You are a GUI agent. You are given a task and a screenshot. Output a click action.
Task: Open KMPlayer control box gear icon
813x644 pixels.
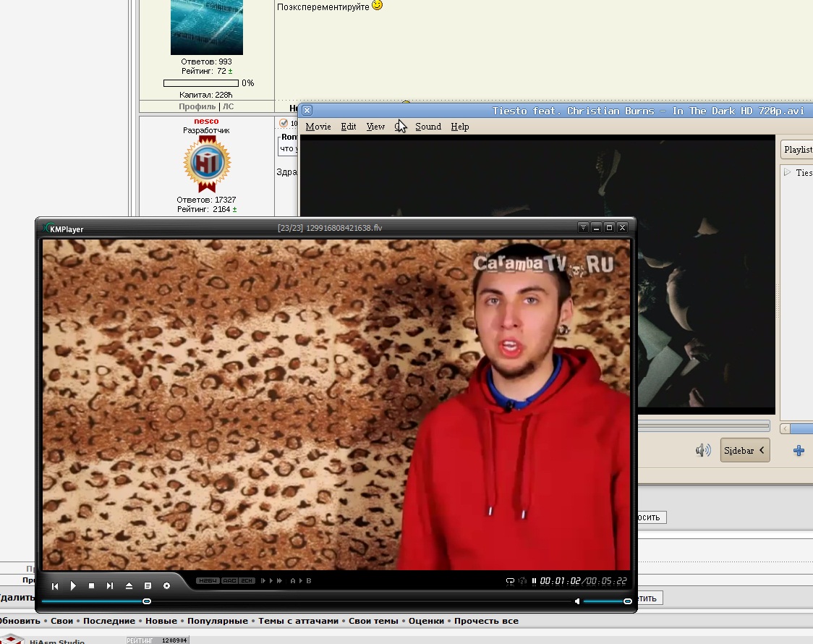[166, 585]
